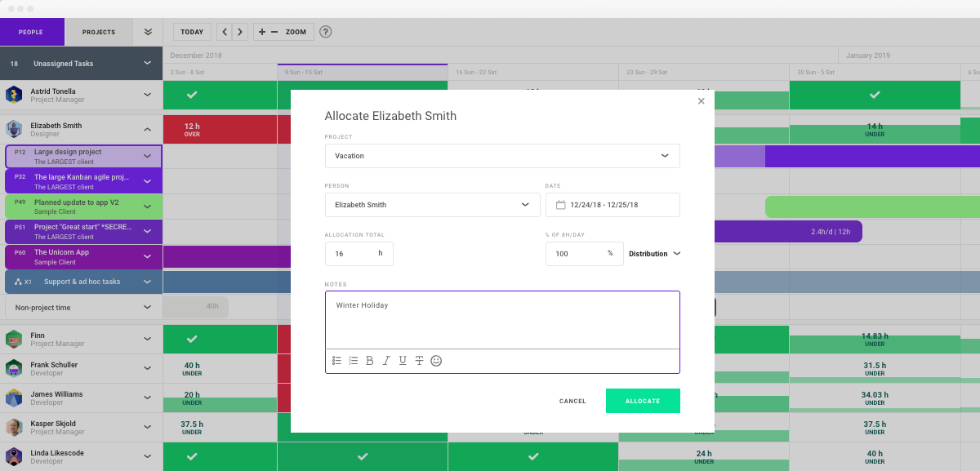Expand Astrid Tonella's row
980x471 pixels.
147,95
